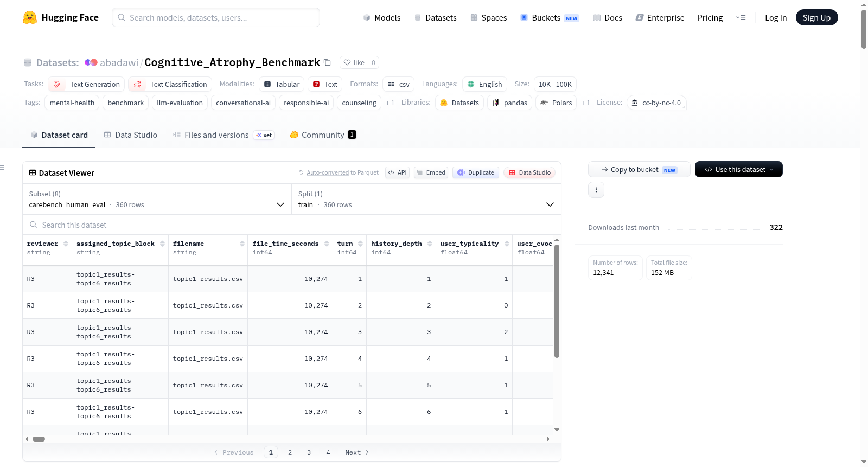The width and height of the screenshot is (868, 467).
Task: Go to Models page
Action: [382, 17]
